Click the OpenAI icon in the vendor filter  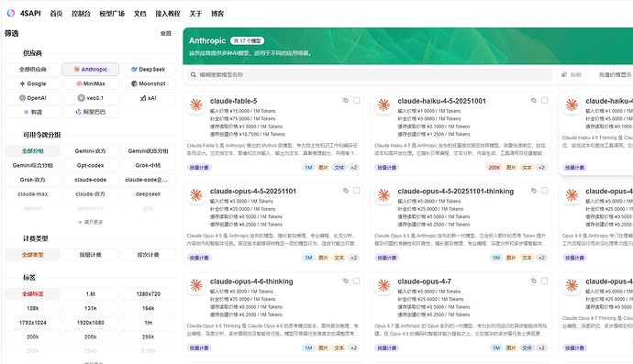tap(22, 98)
